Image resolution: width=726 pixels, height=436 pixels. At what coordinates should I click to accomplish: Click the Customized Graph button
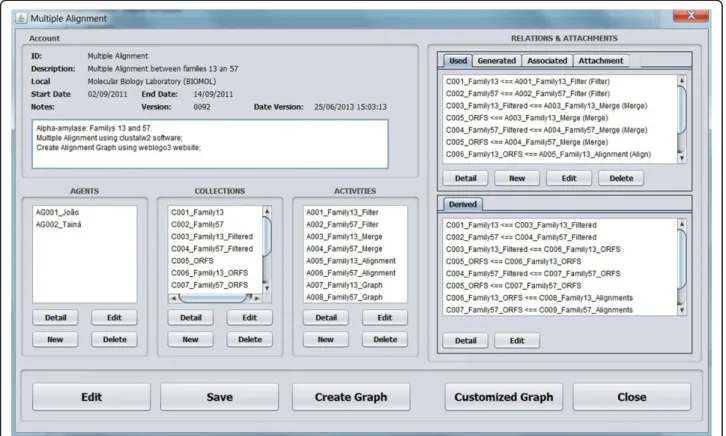click(504, 397)
